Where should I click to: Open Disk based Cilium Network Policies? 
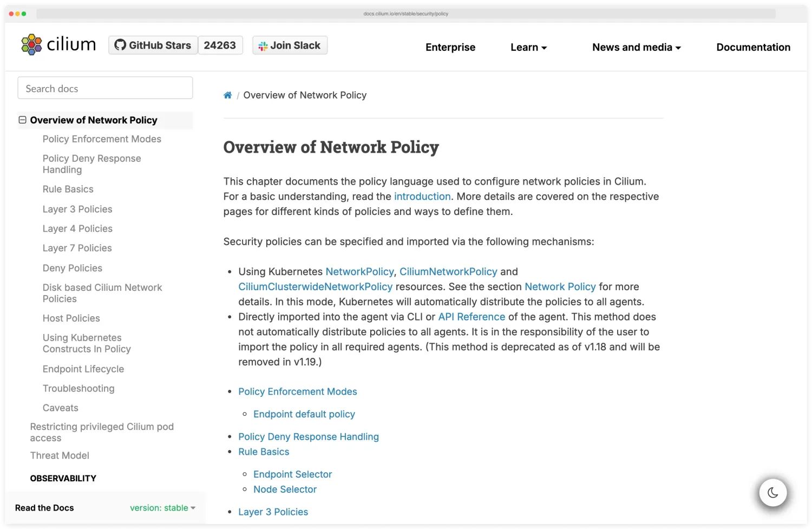click(x=102, y=293)
